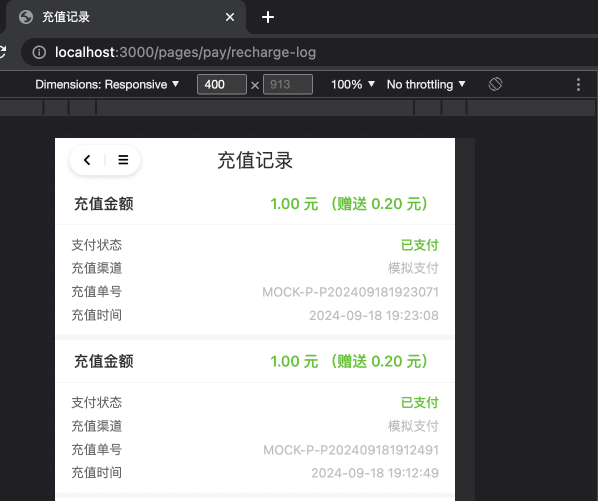Click 充值金额 label in second record
Image resolution: width=598 pixels, height=501 pixels.
104,361
